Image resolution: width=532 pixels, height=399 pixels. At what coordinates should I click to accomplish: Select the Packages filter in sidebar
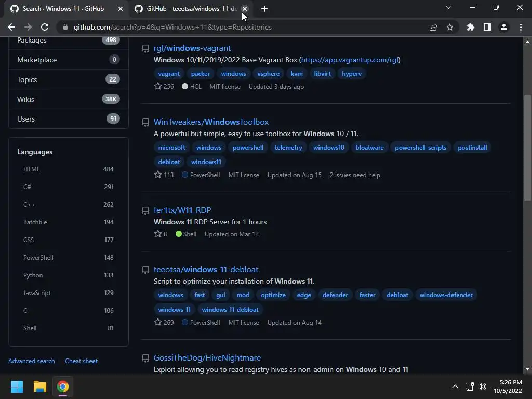tap(68, 40)
